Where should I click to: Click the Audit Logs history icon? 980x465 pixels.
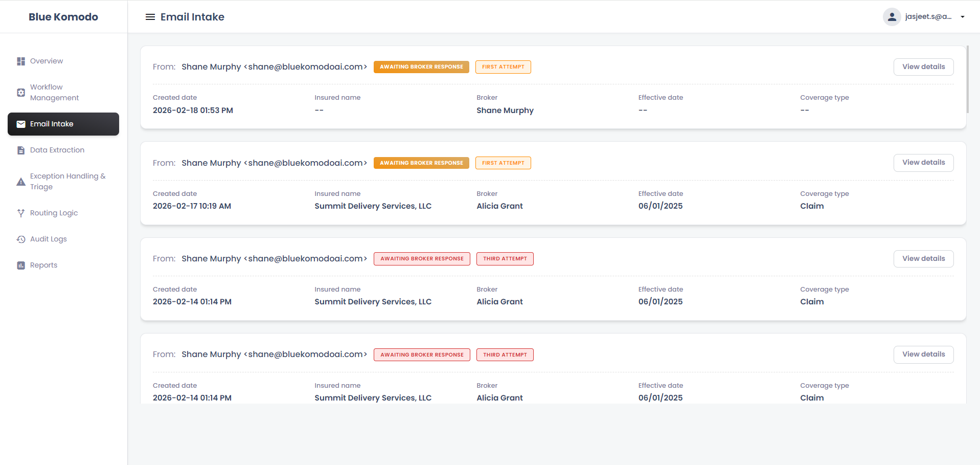(21, 239)
